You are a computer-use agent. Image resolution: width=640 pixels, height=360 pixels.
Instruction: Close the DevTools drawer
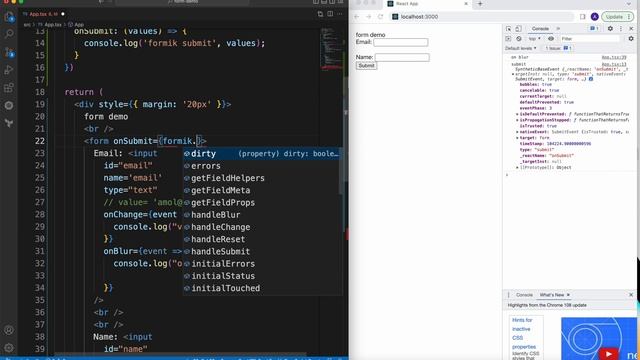pos(631,295)
